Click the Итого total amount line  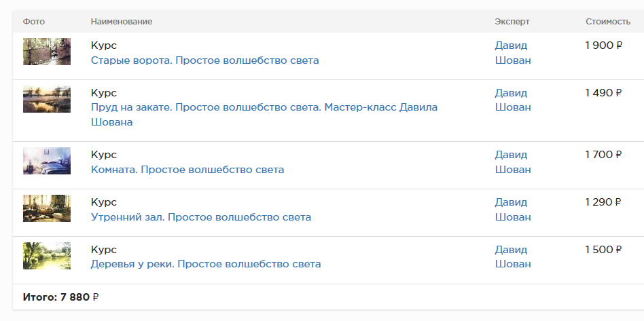coord(60,297)
